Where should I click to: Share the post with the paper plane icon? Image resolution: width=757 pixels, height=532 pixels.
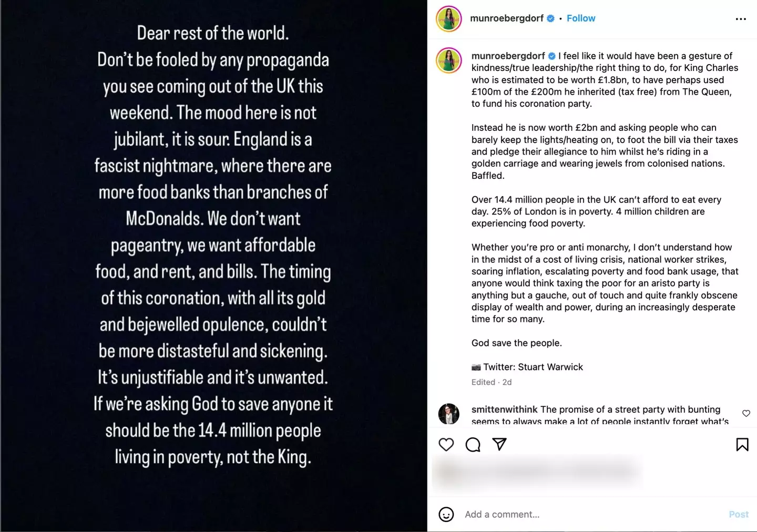(499, 445)
